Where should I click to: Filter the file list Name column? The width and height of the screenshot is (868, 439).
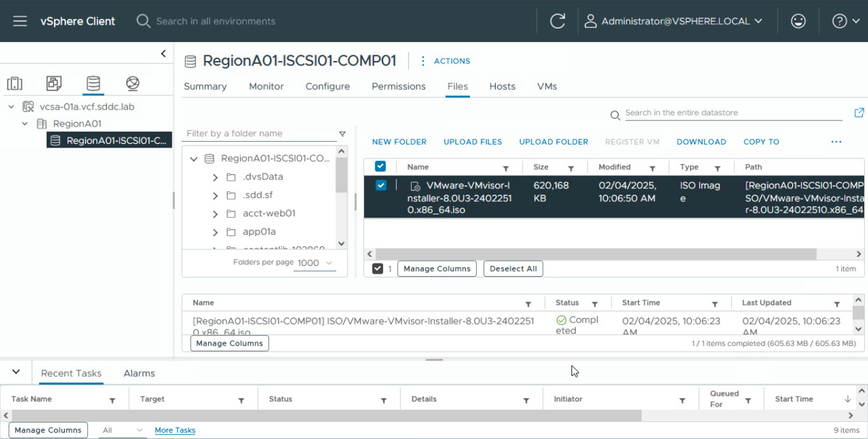click(506, 168)
